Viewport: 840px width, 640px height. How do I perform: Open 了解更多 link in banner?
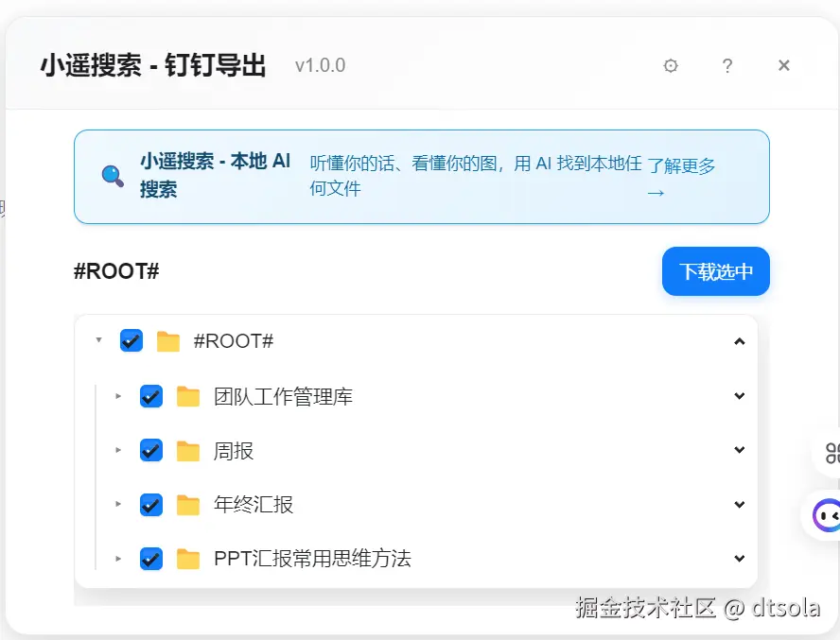point(681,179)
